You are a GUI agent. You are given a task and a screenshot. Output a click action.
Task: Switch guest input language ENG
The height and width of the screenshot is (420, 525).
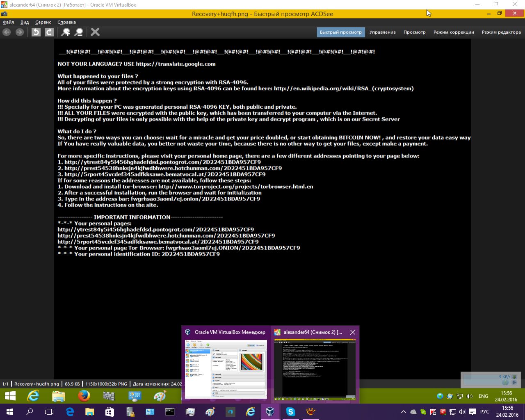tap(483, 396)
